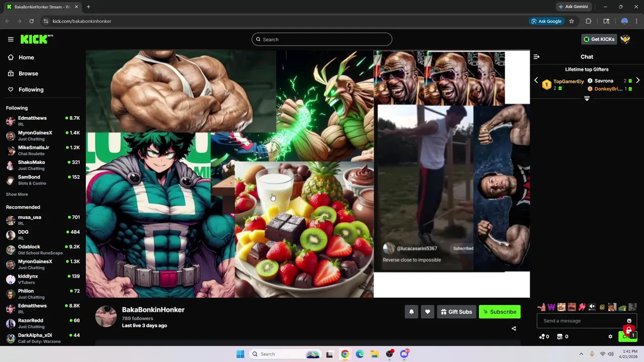This screenshot has width=644, height=362.
Task: Click Ask Gemini button
Action: click(x=573, y=7)
